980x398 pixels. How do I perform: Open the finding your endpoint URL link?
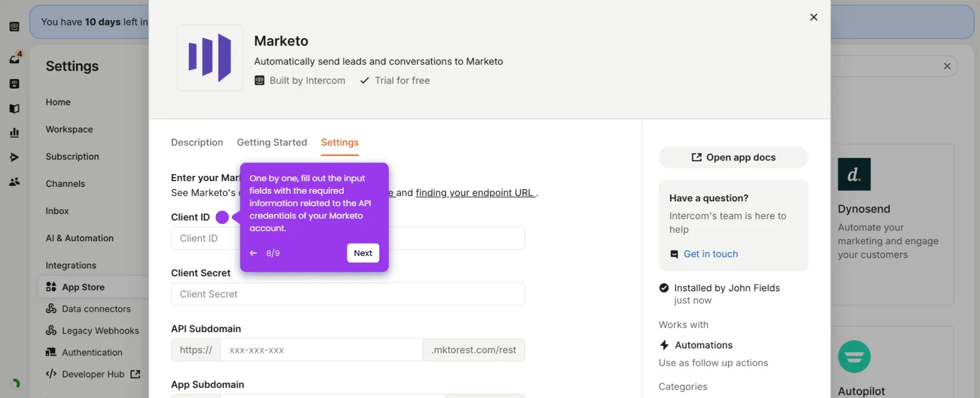475,193
